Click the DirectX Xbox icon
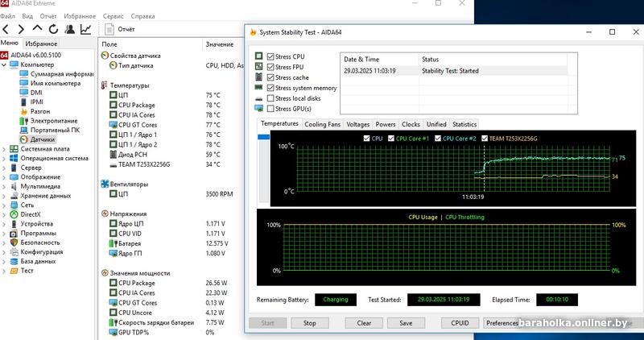Screen dimensions: 644x340 [x=14, y=214]
